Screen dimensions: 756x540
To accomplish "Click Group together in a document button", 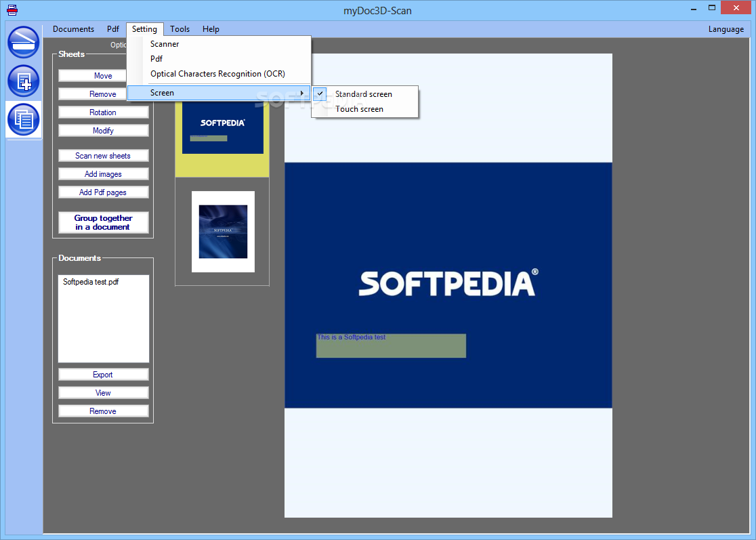I will (x=103, y=222).
